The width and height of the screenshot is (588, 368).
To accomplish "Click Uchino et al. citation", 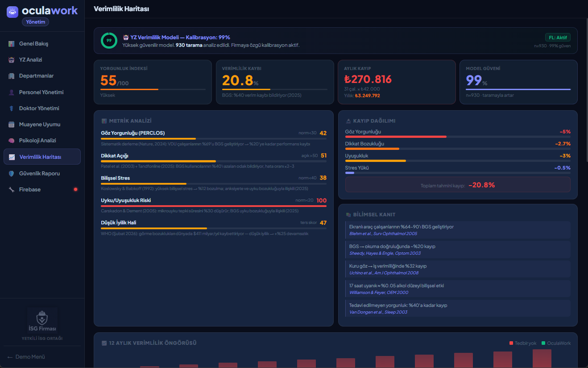I will [384, 273].
